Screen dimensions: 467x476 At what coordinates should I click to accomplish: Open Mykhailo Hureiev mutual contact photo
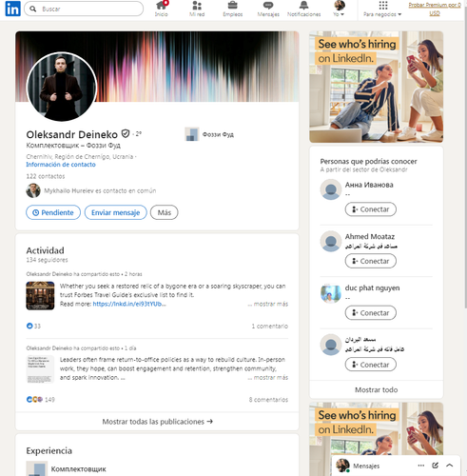point(33,190)
